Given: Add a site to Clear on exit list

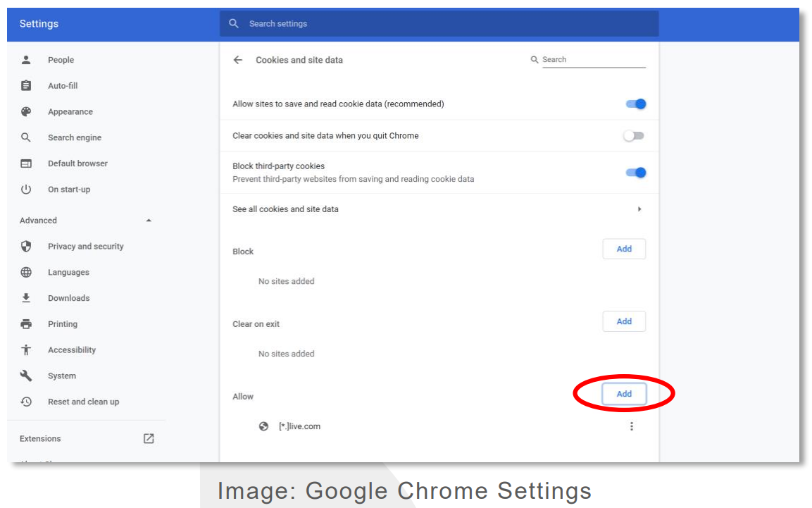Looking at the screenshot, I should click(624, 321).
